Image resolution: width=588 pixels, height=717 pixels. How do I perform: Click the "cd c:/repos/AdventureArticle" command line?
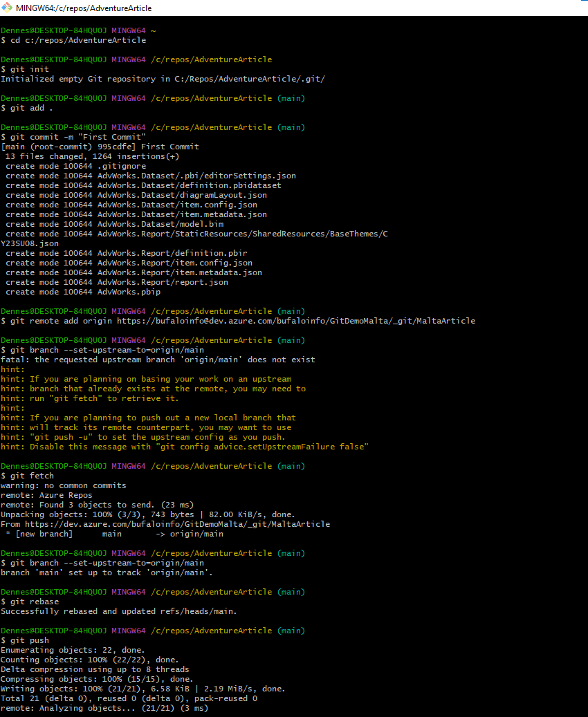point(77,40)
